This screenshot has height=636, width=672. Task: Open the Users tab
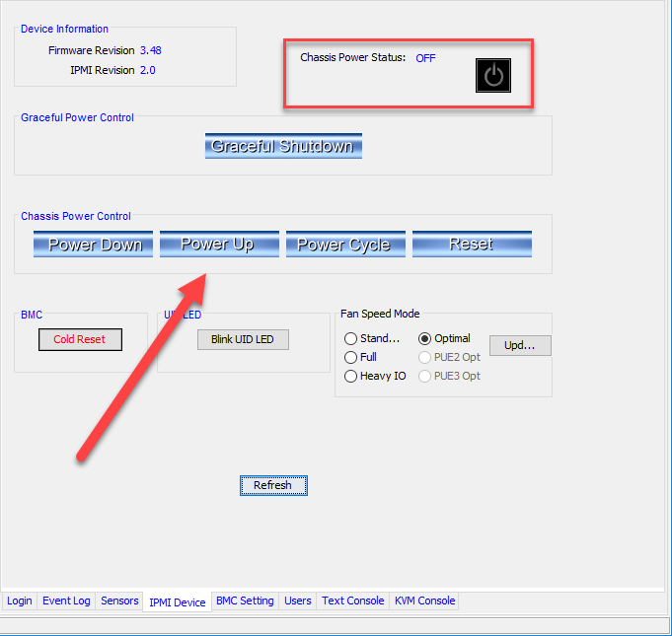[298, 601]
